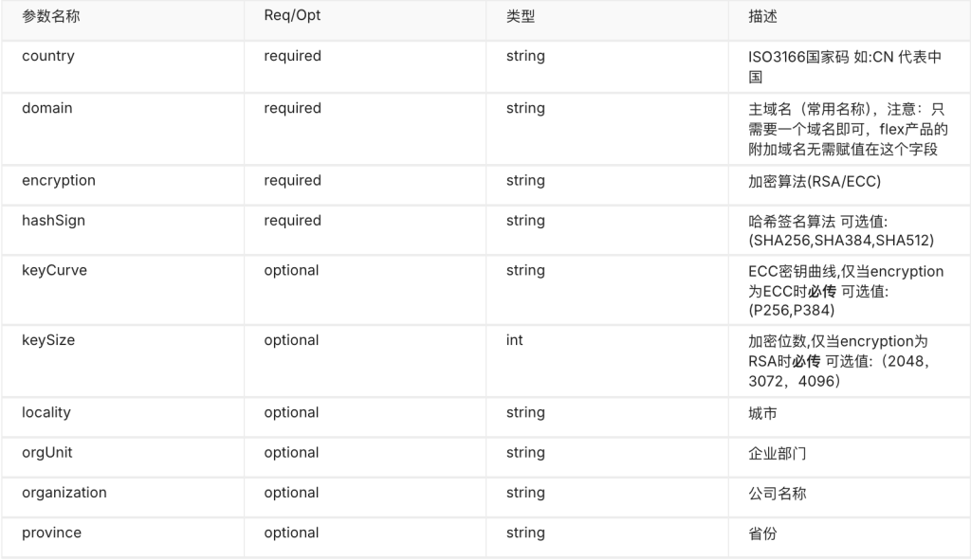
Task: Click the organization parameter name
Action: 64,493
